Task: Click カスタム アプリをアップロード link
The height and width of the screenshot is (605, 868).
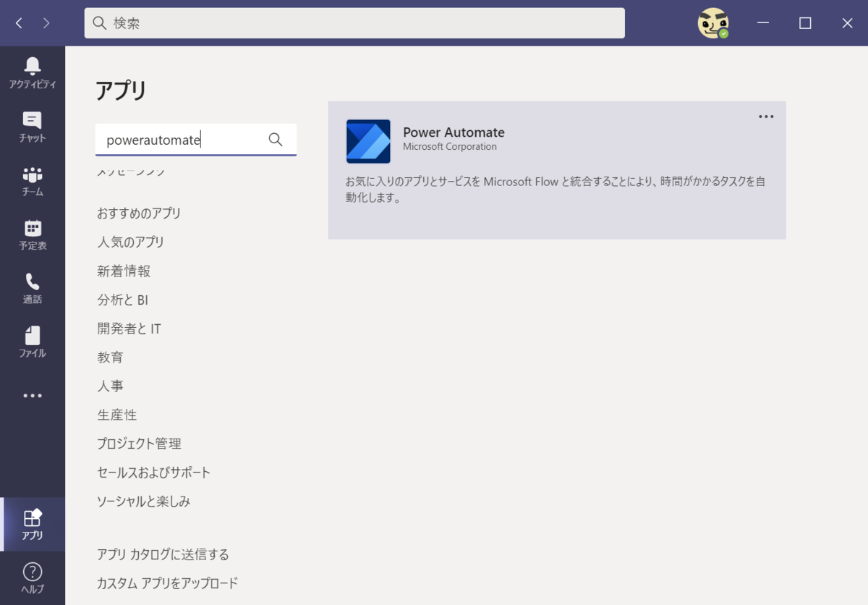Action: pyautogui.click(x=167, y=583)
